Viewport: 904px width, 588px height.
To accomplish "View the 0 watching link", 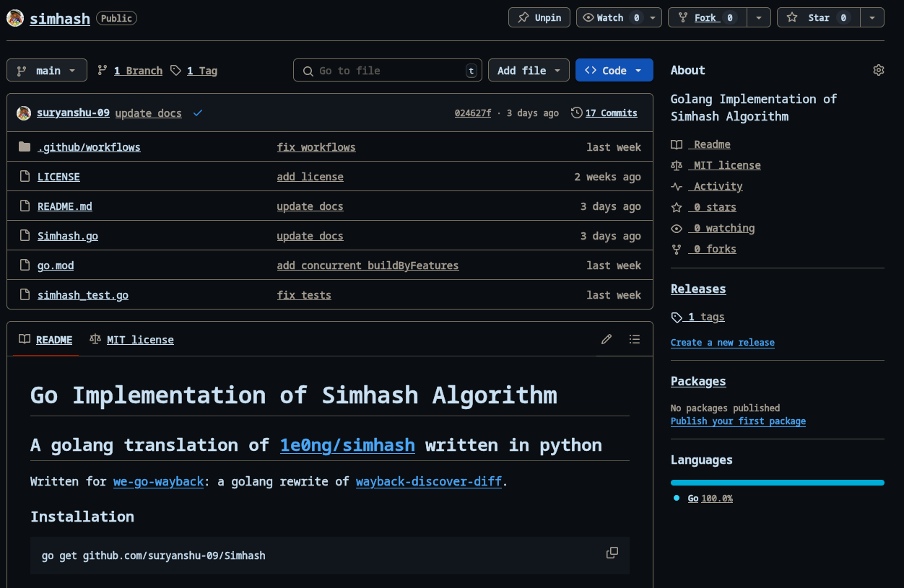I will (x=713, y=228).
